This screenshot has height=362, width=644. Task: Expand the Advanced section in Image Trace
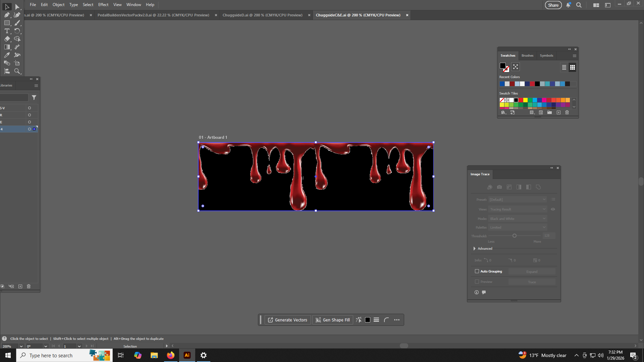pyautogui.click(x=474, y=248)
